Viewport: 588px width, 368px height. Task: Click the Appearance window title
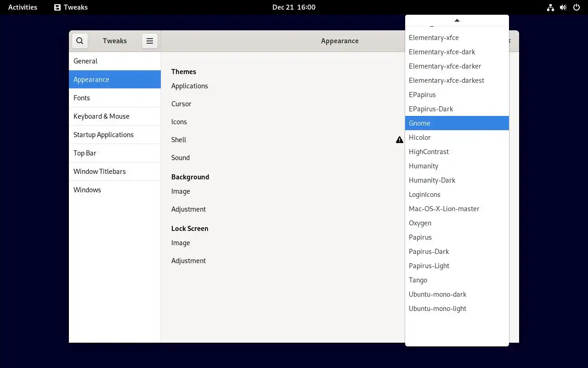339,41
